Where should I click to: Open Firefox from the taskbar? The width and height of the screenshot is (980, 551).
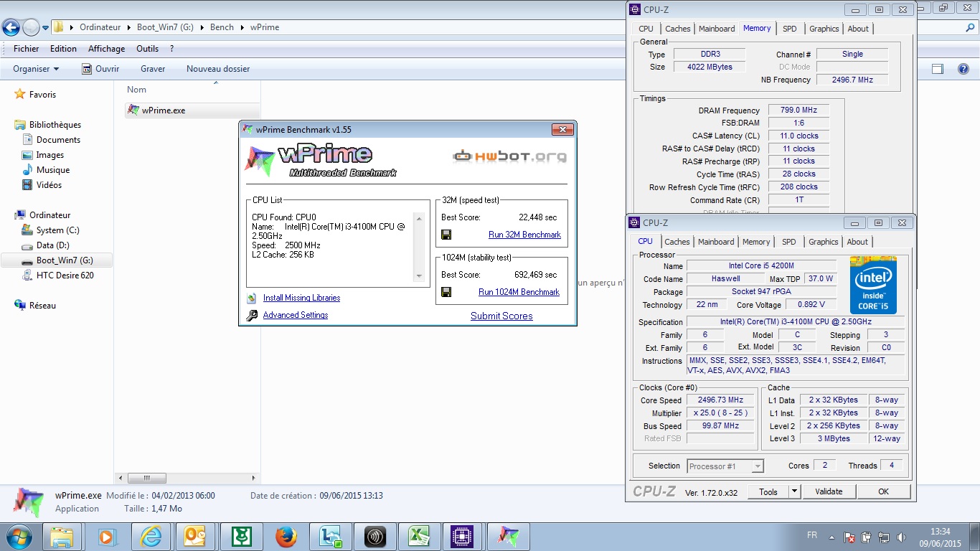[286, 536]
